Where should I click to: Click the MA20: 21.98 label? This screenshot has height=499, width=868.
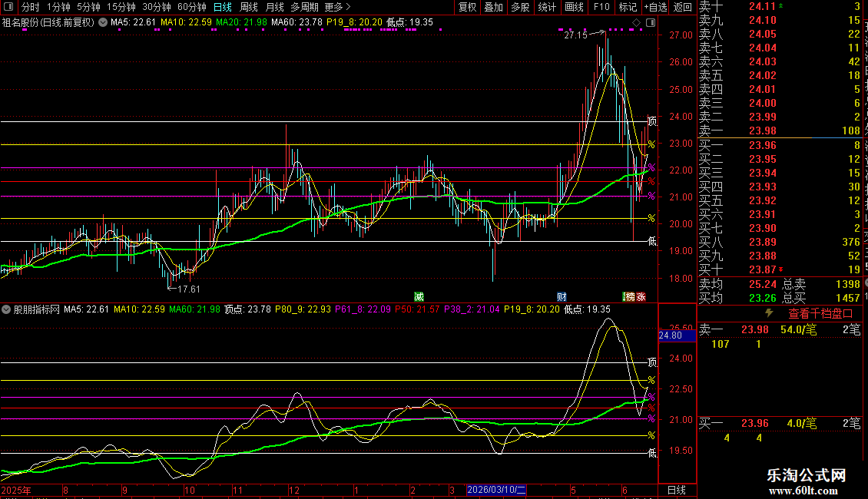click(x=241, y=22)
